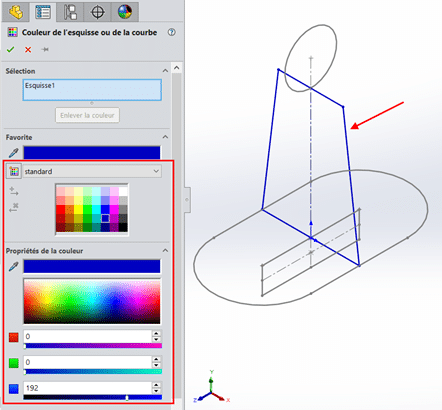Collapse the Favorite section
Image resolution: width=442 pixels, height=410 pixels.
coord(165,137)
